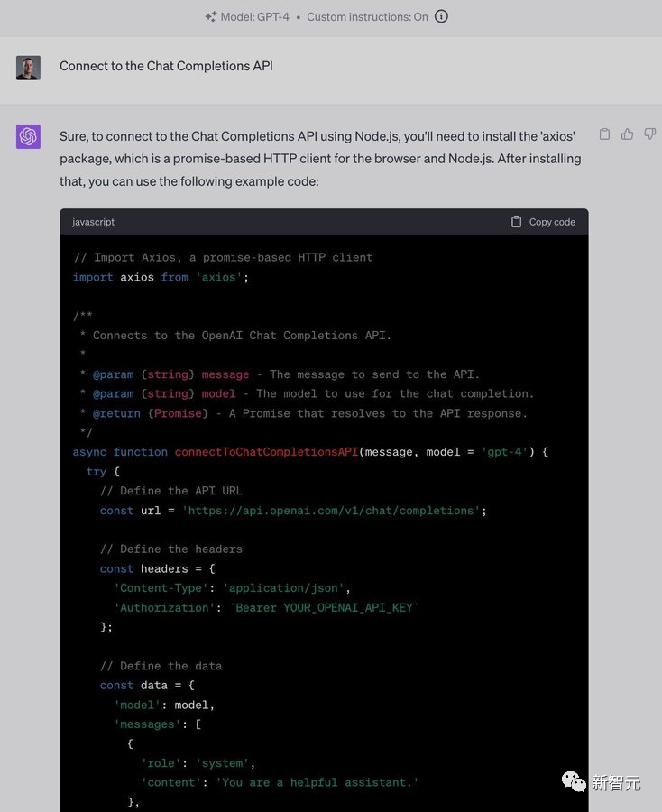This screenshot has height=812, width=662.
Task: Click the connectToChatCompletionsAPI function name
Action: coord(266,452)
